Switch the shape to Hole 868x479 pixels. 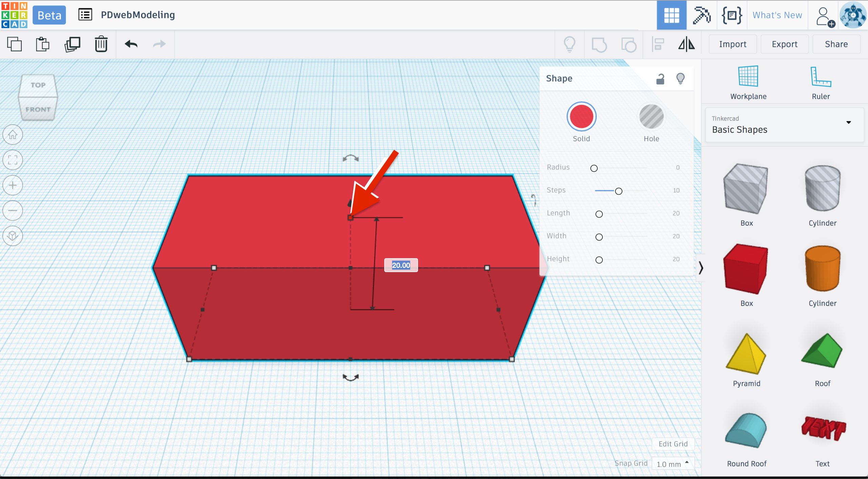tap(651, 117)
